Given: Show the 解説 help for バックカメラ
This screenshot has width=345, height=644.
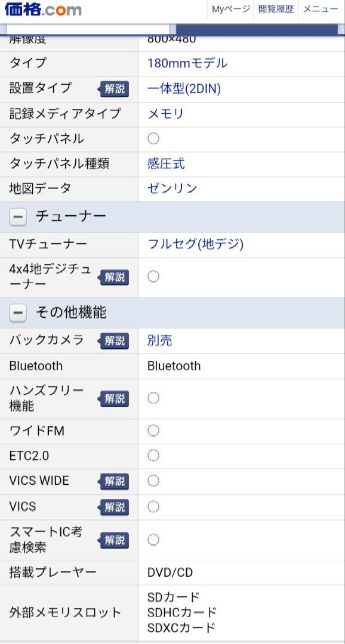Looking at the screenshot, I should point(113,340).
